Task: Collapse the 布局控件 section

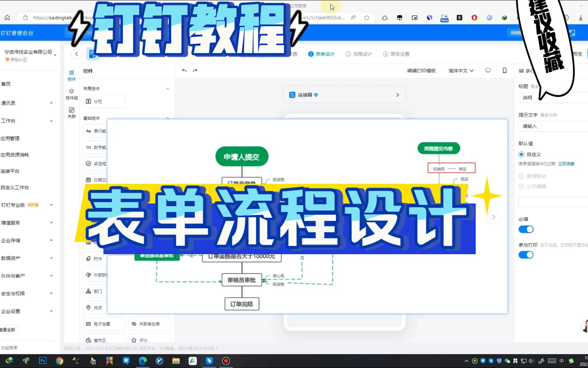Action: click(167, 89)
